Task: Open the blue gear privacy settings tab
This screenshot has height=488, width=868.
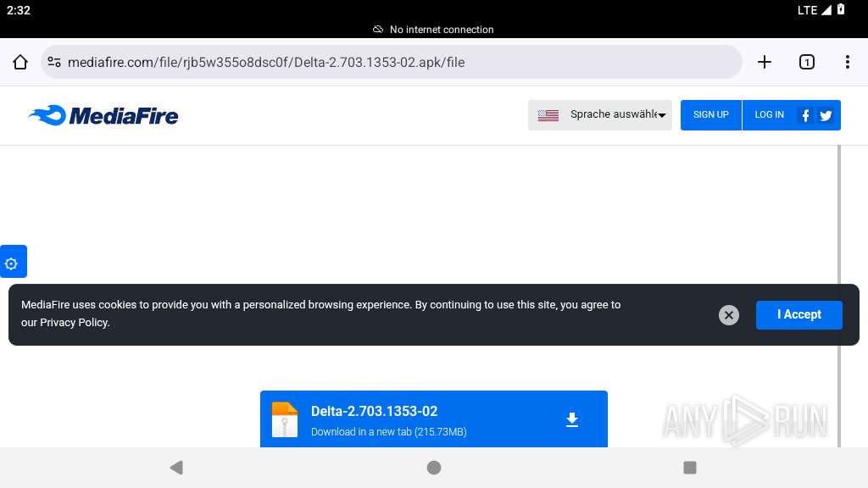Action: point(13,262)
